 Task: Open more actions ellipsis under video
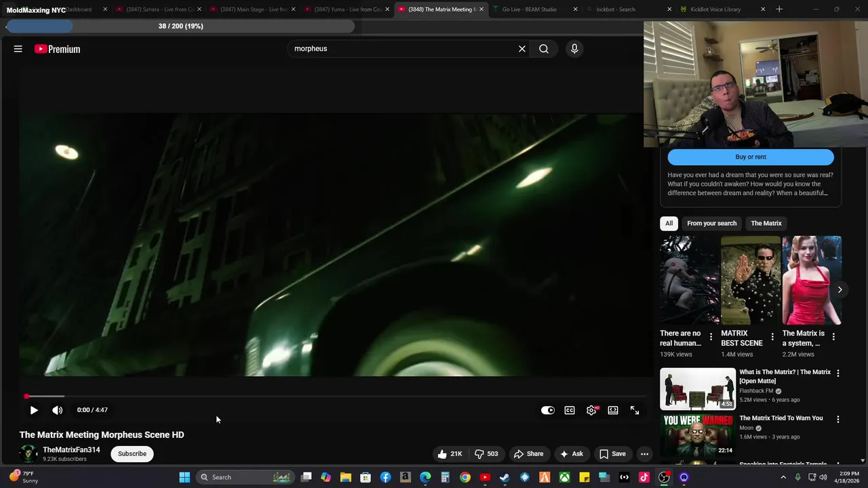tap(645, 454)
